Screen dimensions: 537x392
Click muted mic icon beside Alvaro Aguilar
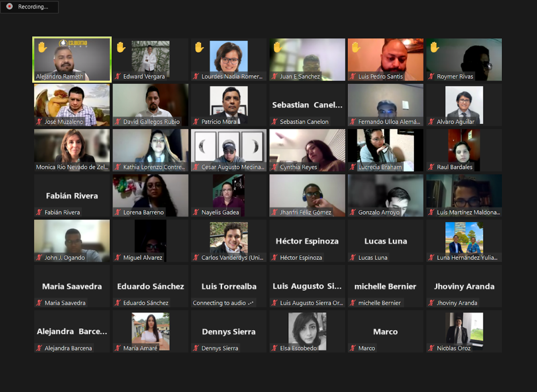point(432,122)
